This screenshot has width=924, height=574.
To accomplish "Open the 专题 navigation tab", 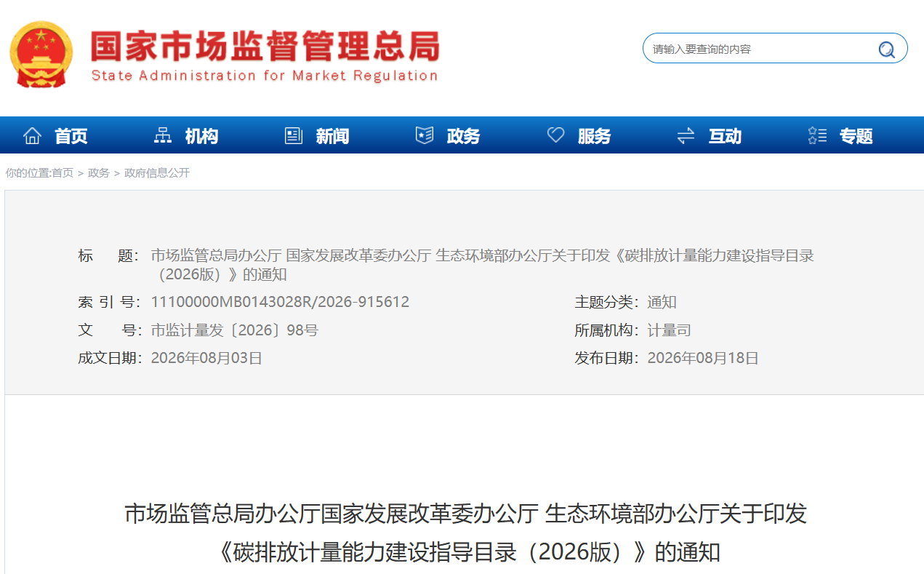I will (856, 136).
